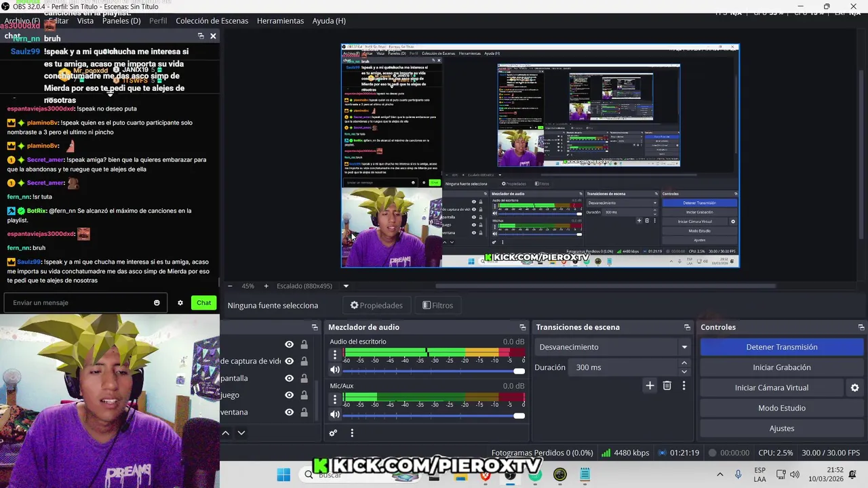Zoom out the preview with minus button
868x488 pixels.
(x=230, y=286)
